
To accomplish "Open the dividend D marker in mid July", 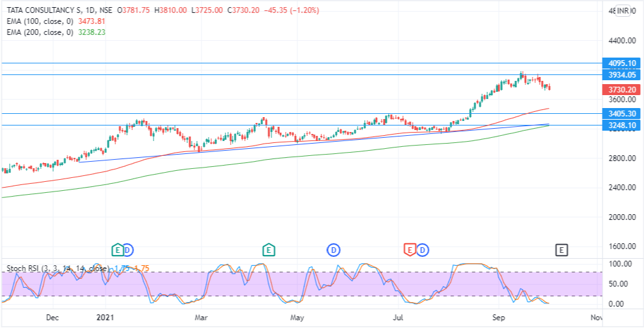I will coord(422,249).
